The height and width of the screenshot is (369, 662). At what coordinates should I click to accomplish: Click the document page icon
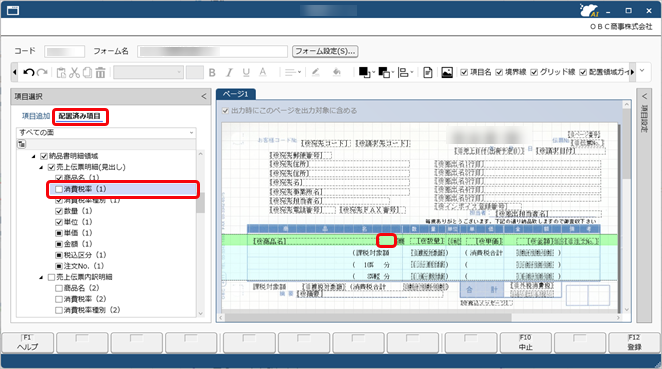tap(428, 73)
